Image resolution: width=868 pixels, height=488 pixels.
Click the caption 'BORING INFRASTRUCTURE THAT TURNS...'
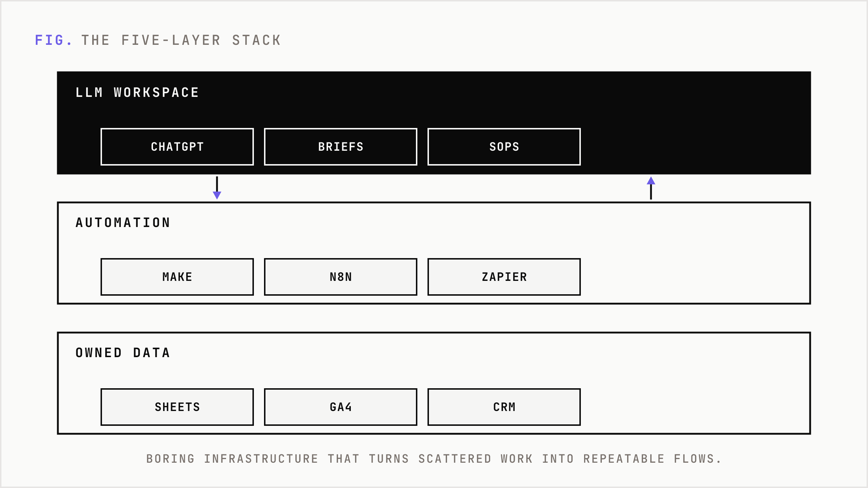pos(434,459)
